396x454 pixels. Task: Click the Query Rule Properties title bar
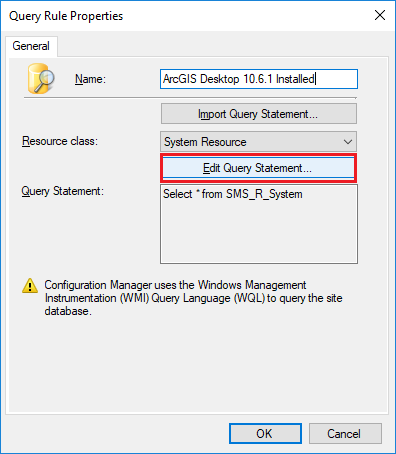tap(187, 16)
